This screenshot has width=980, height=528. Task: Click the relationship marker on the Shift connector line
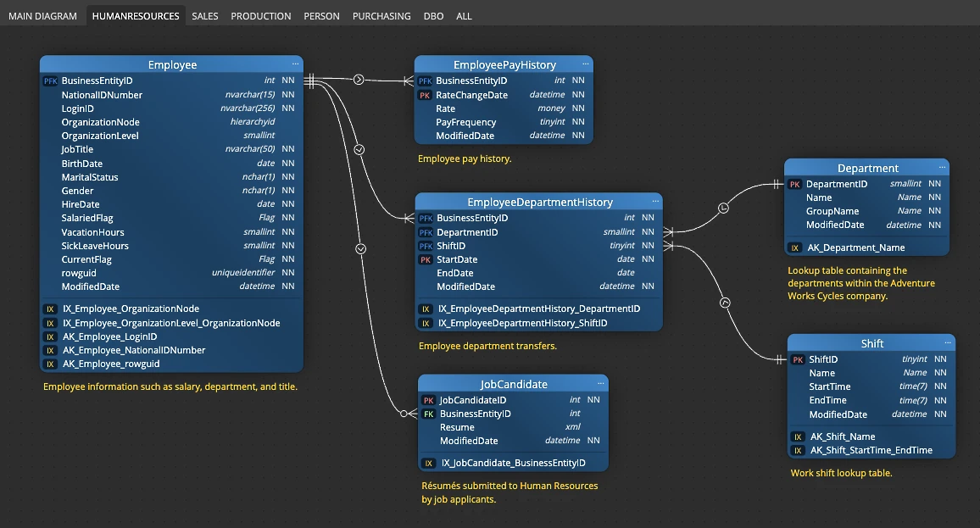point(725,303)
